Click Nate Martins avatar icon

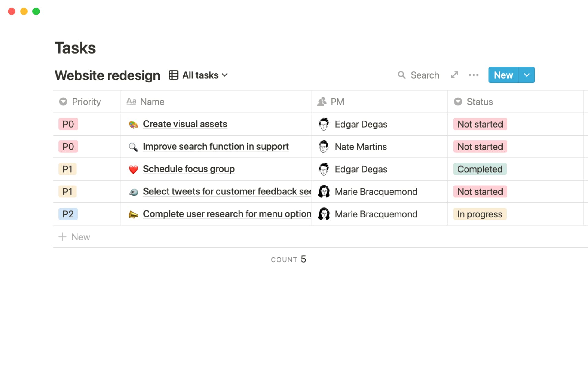coord(324,147)
